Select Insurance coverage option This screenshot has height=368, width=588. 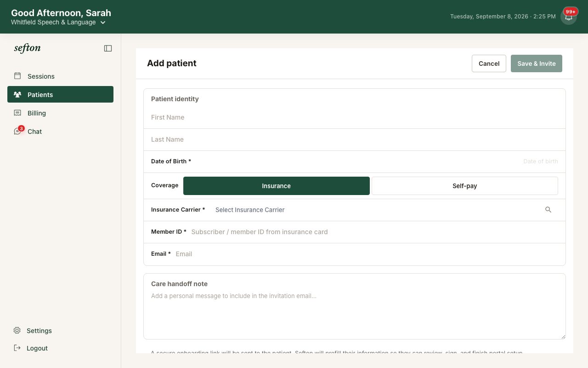click(x=277, y=186)
